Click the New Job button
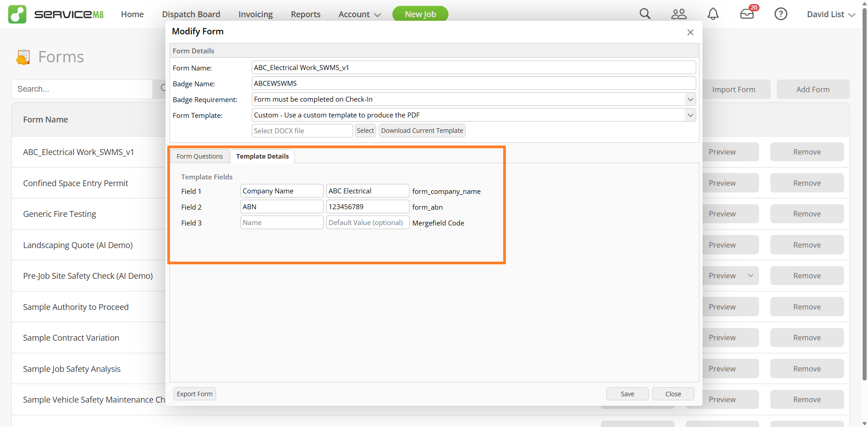868x427 pixels. [x=420, y=14]
